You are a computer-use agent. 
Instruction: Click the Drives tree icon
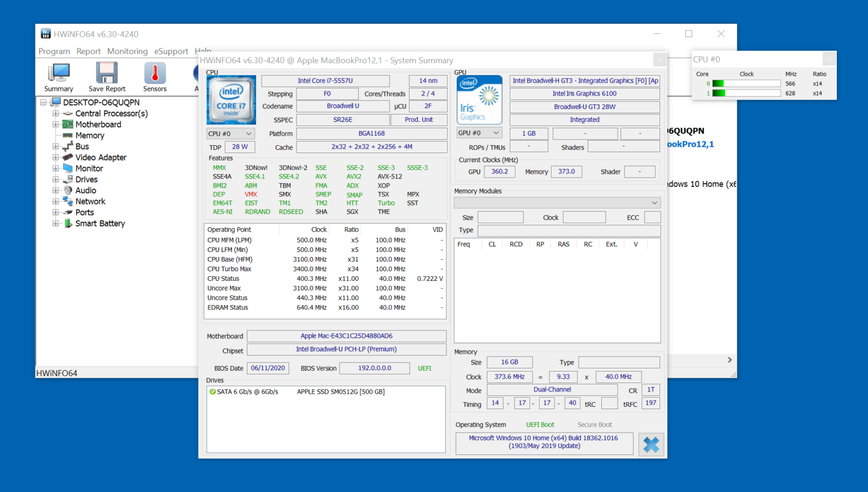point(68,180)
